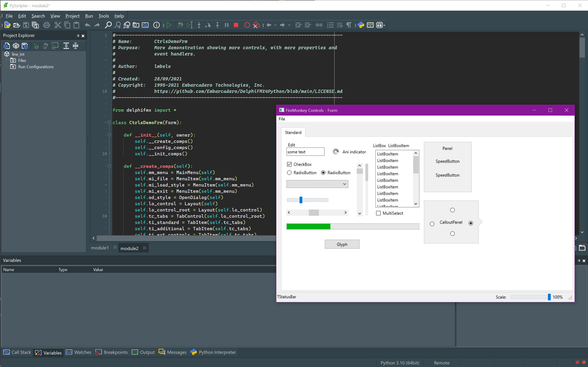Pause the running program
Screen dimensions: 588x367
pos(226,25)
